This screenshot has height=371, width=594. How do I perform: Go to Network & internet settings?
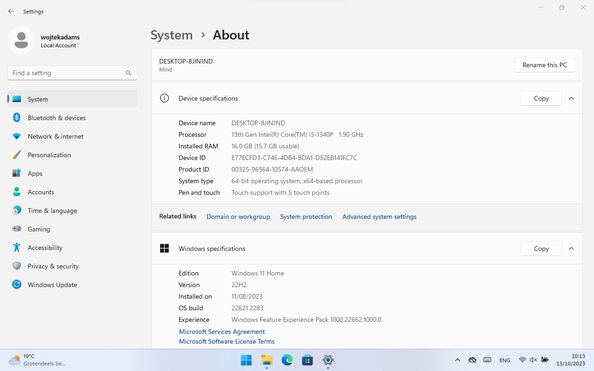72,136
